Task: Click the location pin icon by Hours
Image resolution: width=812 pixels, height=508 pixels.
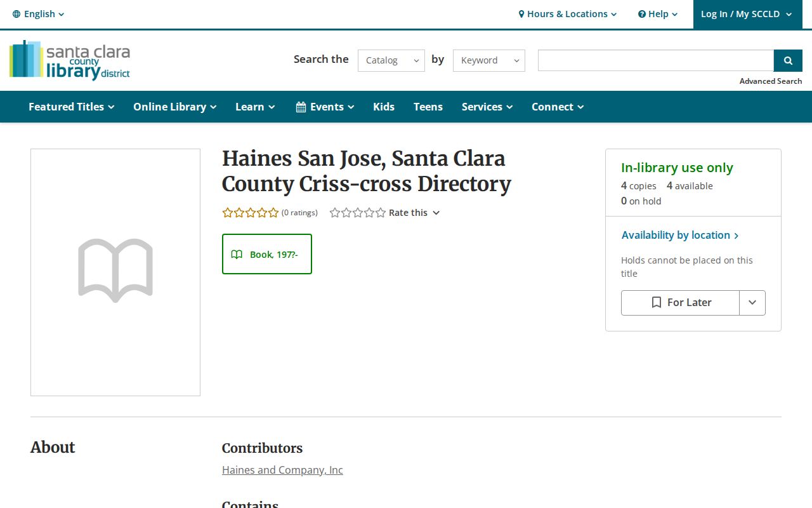Action: (x=521, y=14)
